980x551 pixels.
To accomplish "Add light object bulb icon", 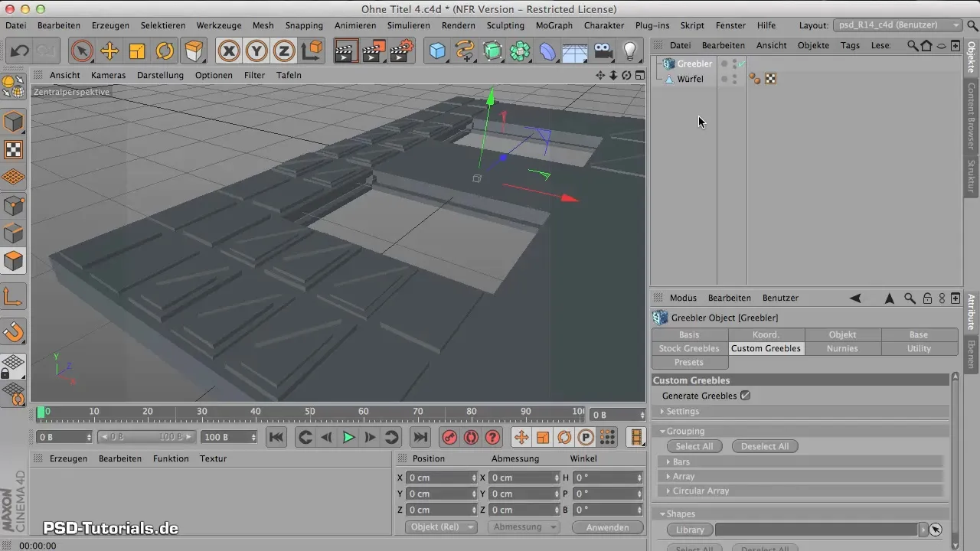I will click(630, 51).
